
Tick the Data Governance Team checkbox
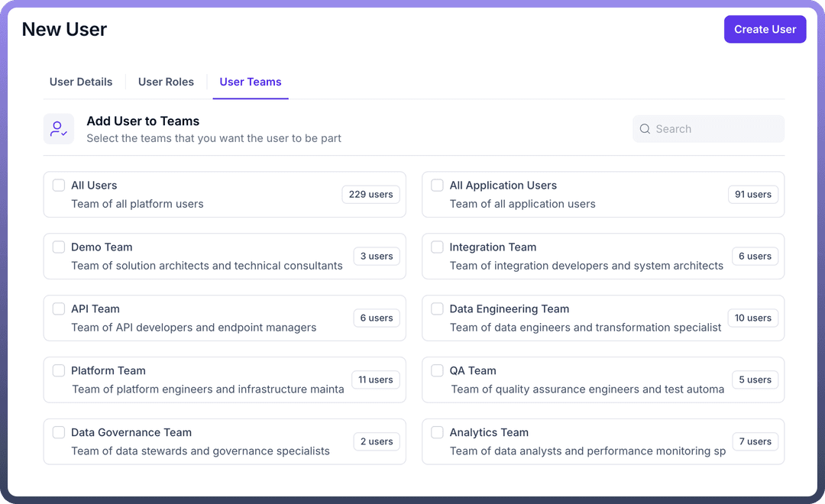point(59,433)
